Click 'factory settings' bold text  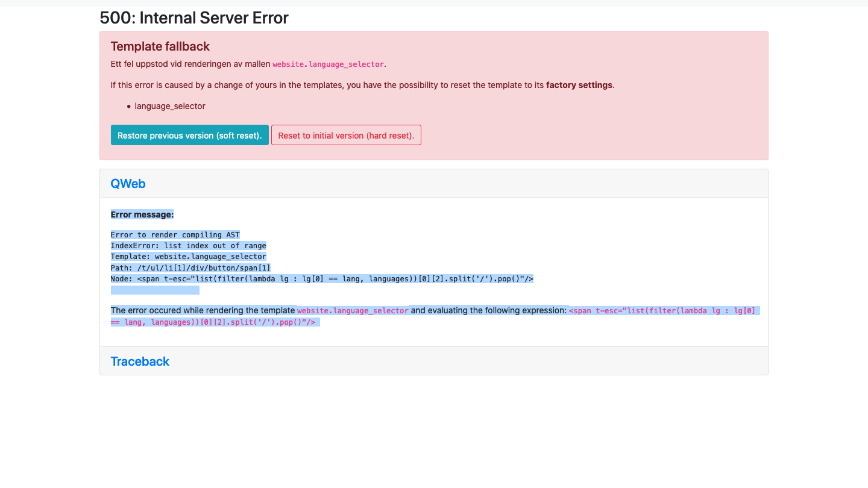tap(579, 85)
